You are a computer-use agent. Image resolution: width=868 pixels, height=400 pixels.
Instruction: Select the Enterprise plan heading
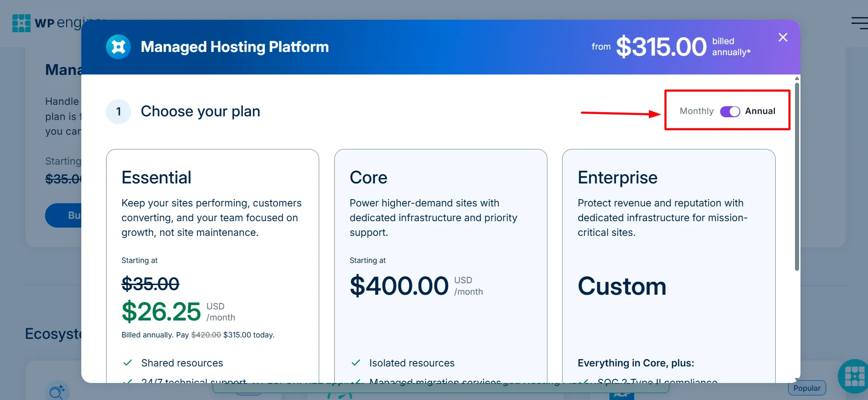[618, 177]
